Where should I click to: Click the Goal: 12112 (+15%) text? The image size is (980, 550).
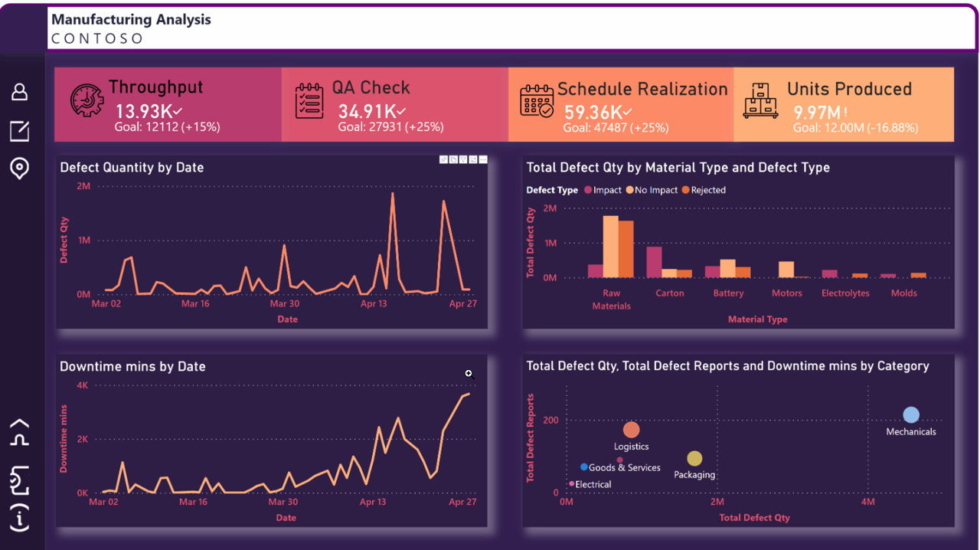coord(167,127)
